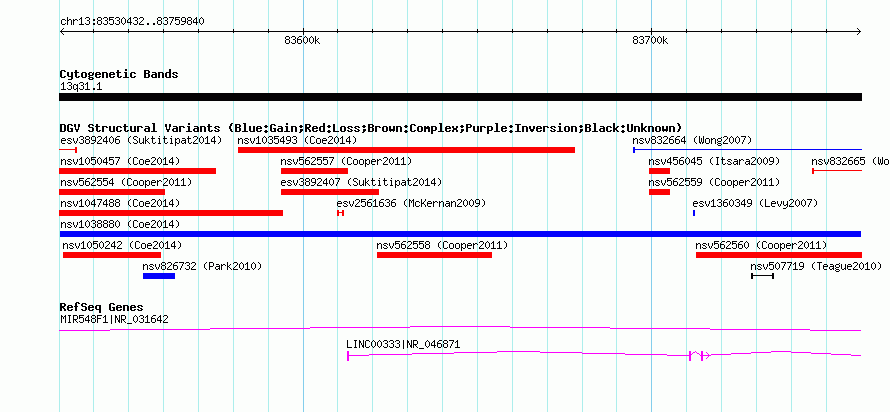Open the 13q31.1 band label
The image size is (890, 412).
pos(81,87)
